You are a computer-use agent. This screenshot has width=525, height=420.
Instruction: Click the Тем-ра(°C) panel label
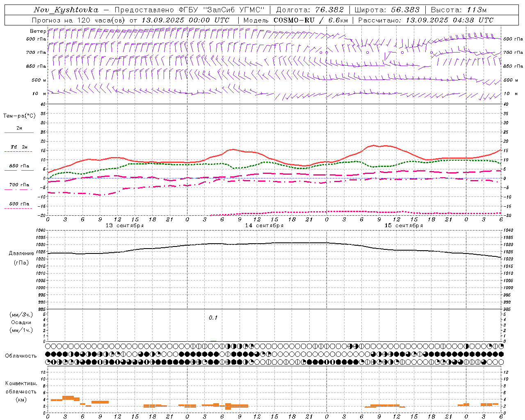[19, 116]
